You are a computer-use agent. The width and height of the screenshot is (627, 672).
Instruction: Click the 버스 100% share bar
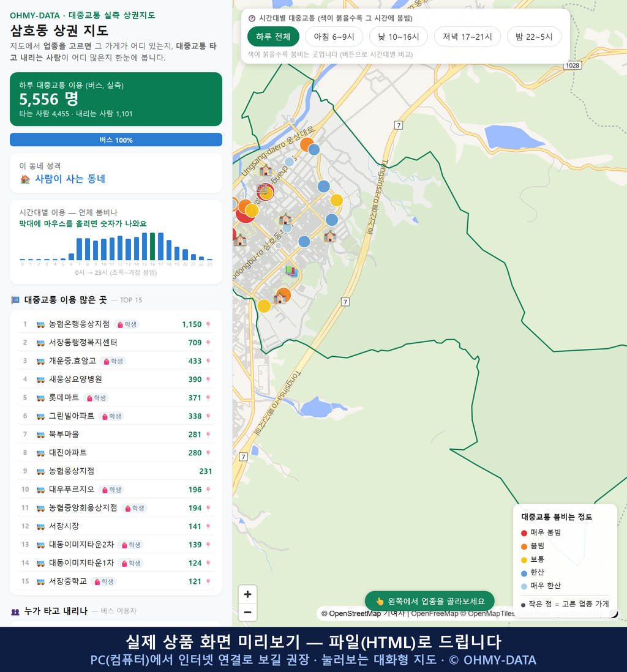116,140
